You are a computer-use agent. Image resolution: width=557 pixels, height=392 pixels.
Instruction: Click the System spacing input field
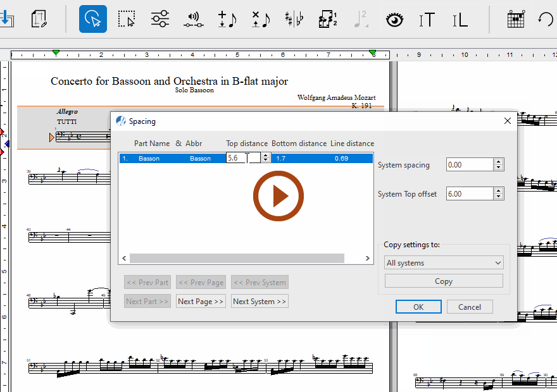click(470, 164)
